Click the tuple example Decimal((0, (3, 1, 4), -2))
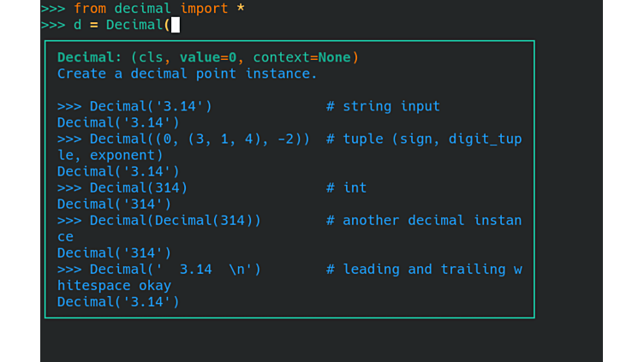 pyautogui.click(x=200, y=139)
